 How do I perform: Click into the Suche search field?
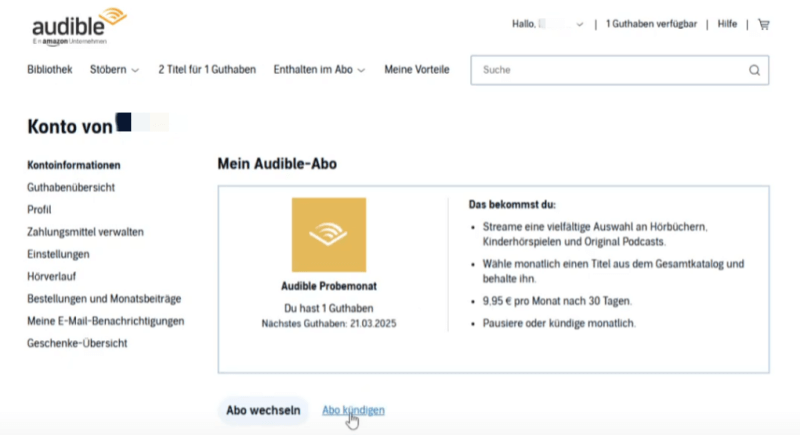[x=610, y=70]
